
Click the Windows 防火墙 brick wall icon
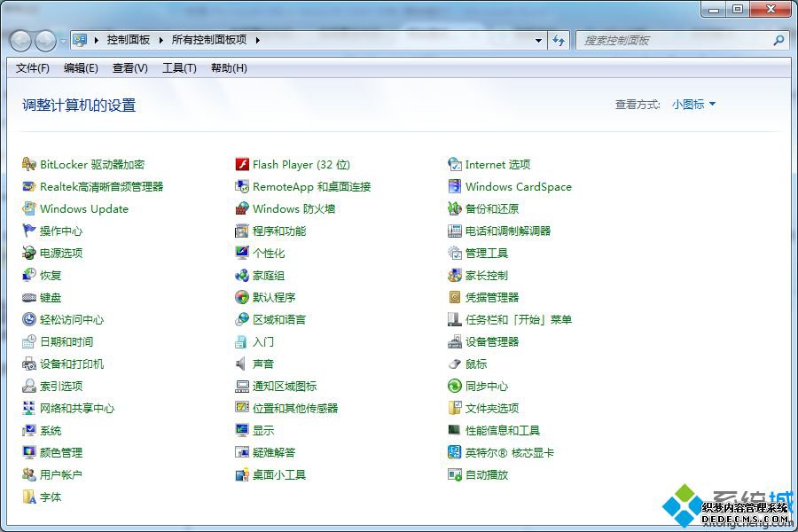(242, 208)
